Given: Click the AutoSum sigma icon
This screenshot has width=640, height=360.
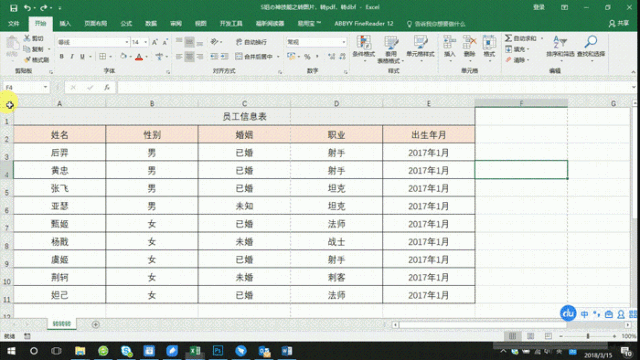Looking at the screenshot, I should [508, 38].
